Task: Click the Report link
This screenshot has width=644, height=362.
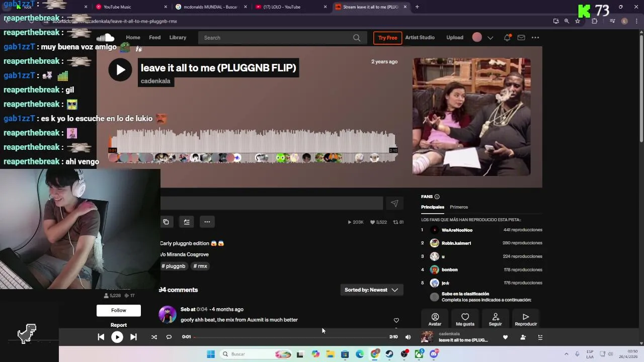Action: [119, 325]
